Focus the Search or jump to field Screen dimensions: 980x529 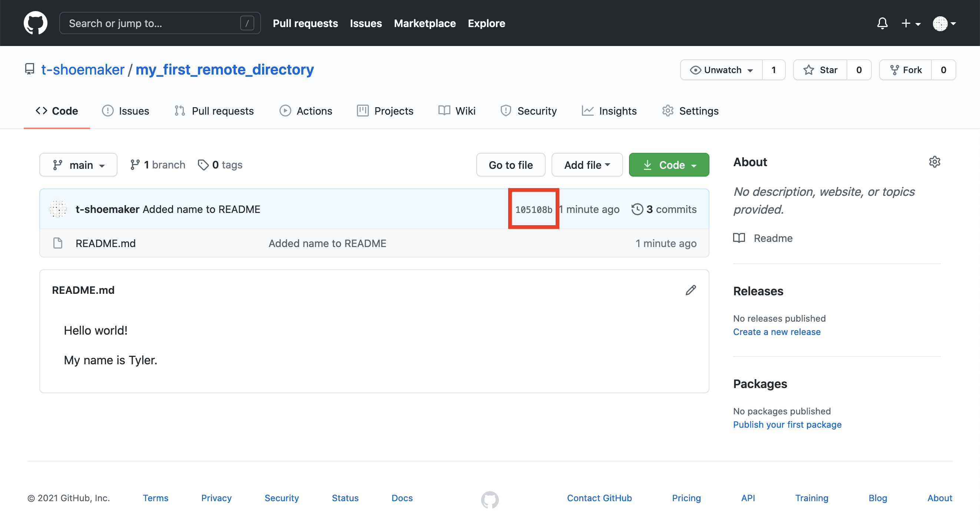point(160,23)
